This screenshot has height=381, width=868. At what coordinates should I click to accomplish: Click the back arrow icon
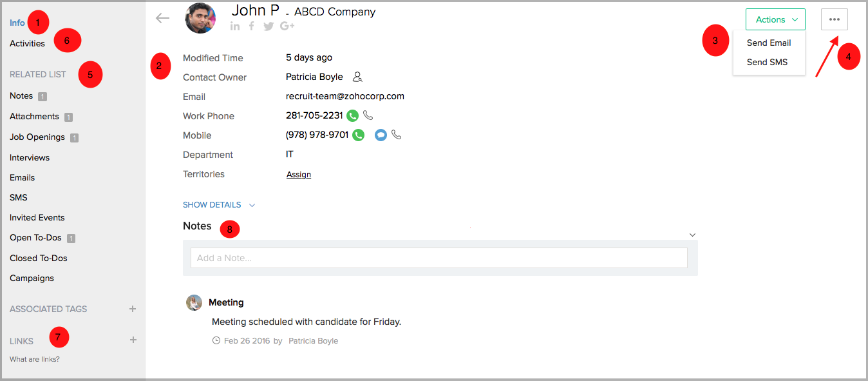click(x=162, y=18)
